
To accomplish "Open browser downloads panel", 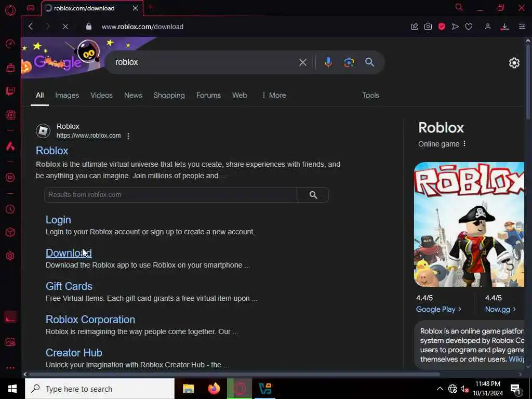I will [x=504, y=26].
